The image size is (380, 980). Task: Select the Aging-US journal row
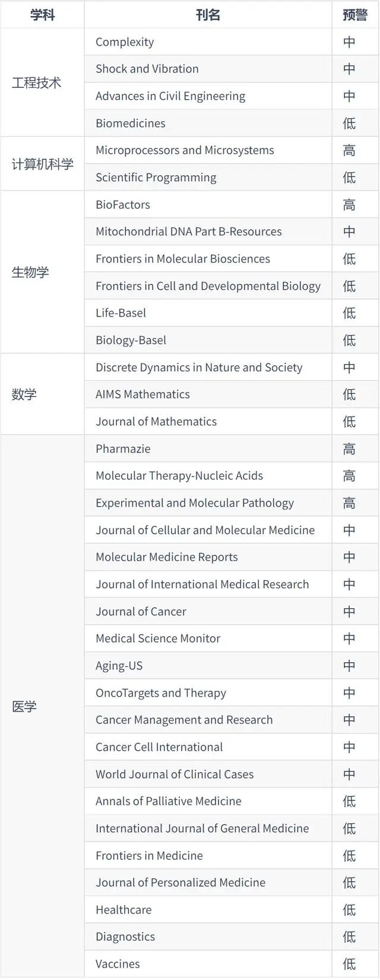119,666
